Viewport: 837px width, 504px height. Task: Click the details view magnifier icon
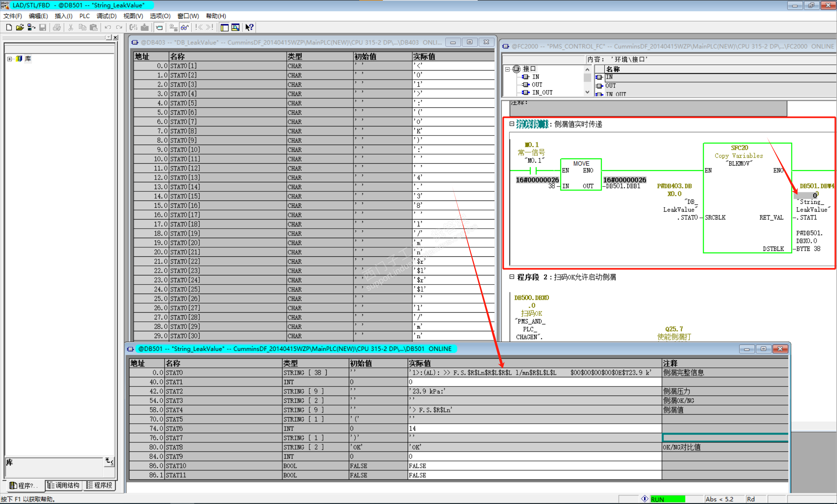[x=235, y=27]
